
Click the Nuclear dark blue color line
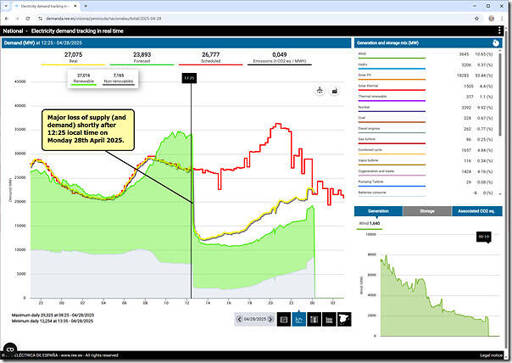392,111
